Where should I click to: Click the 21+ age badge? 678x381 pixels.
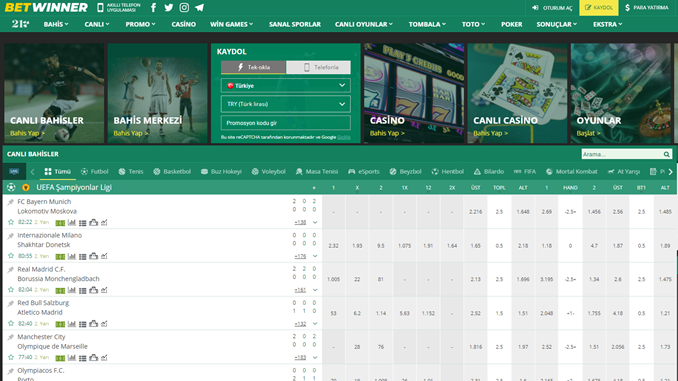20,24
